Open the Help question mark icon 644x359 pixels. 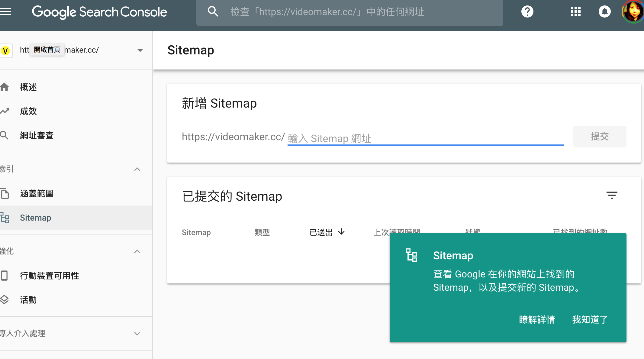pos(527,12)
